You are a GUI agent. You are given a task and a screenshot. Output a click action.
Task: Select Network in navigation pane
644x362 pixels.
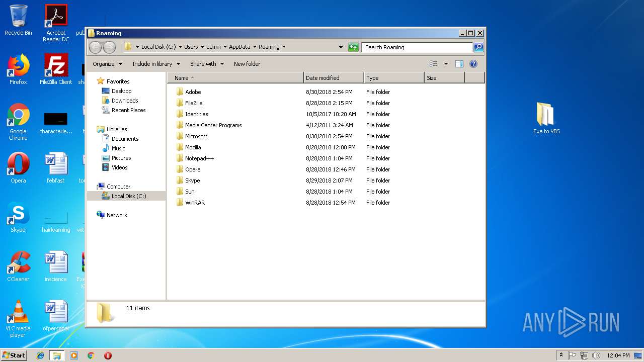pyautogui.click(x=117, y=215)
